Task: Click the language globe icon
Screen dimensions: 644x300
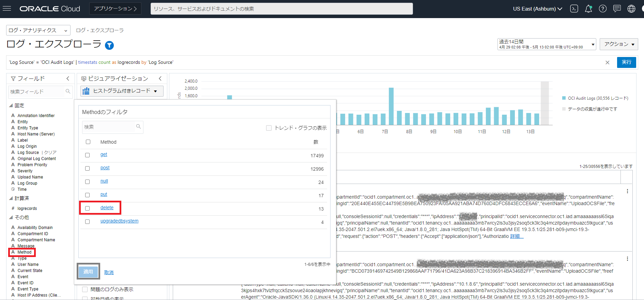Action: pos(631,9)
